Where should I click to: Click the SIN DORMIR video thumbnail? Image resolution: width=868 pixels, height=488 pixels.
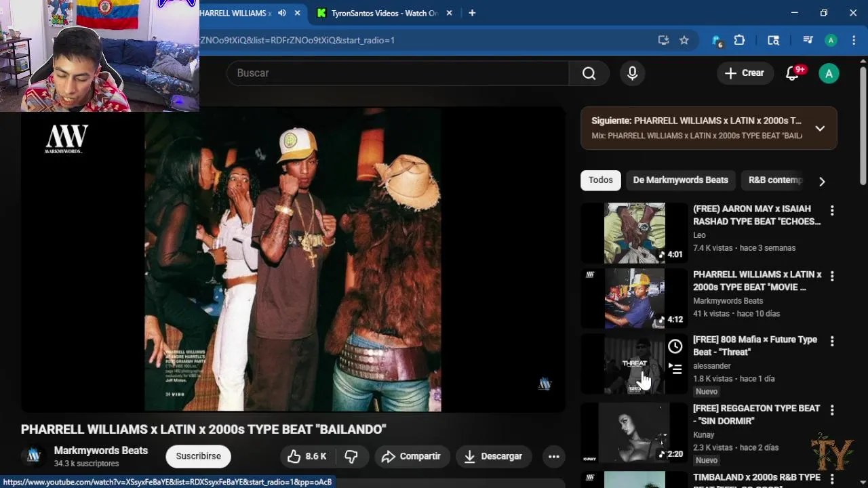click(635, 432)
